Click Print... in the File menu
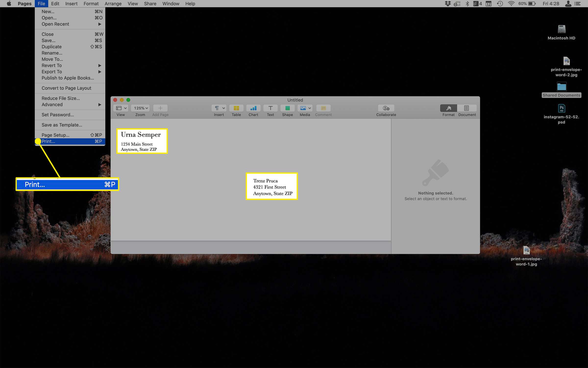This screenshot has height=368, width=588. (48, 141)
